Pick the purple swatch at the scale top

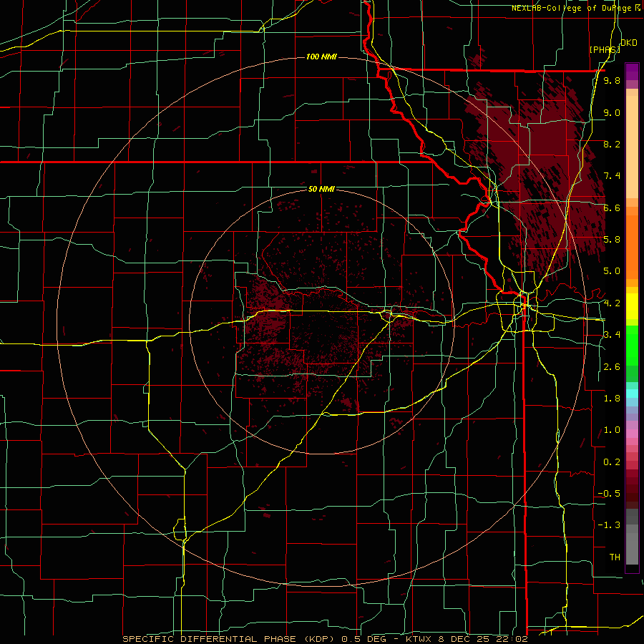(x=632, y=72)
